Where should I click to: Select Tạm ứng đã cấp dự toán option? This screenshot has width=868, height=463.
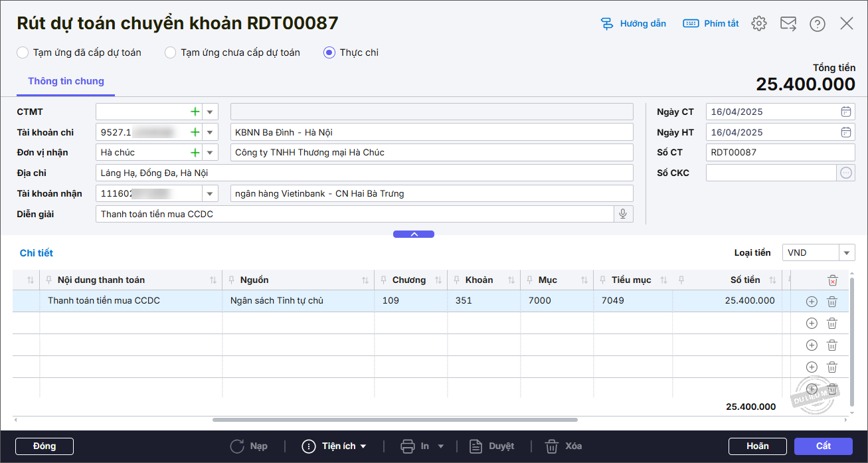23,52
